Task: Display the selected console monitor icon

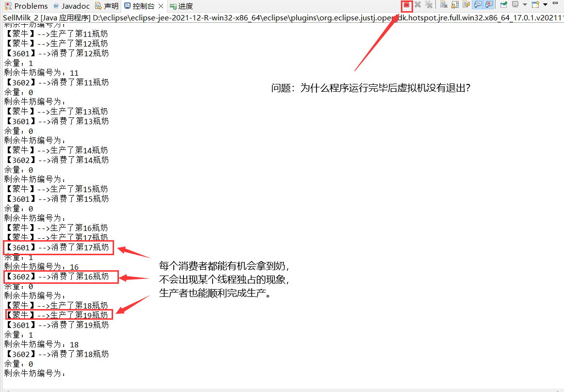Action: tap(515, 5)
